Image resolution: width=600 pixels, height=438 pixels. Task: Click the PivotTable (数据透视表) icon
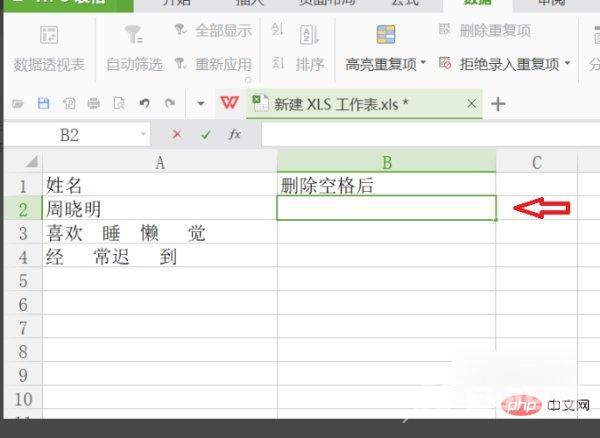pos(49,37)
